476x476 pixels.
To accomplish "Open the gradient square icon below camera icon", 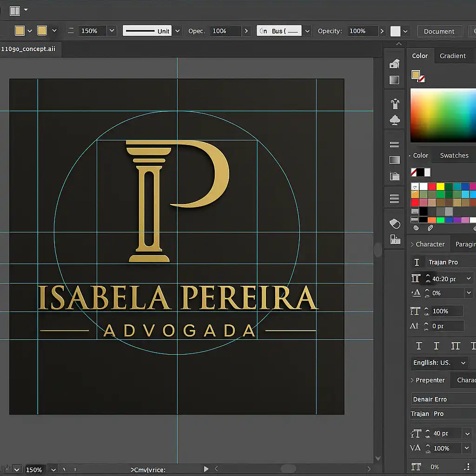I will (394, 80).
